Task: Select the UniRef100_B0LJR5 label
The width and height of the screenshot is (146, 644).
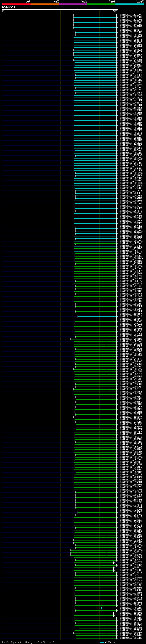Action: click(131, 25)
